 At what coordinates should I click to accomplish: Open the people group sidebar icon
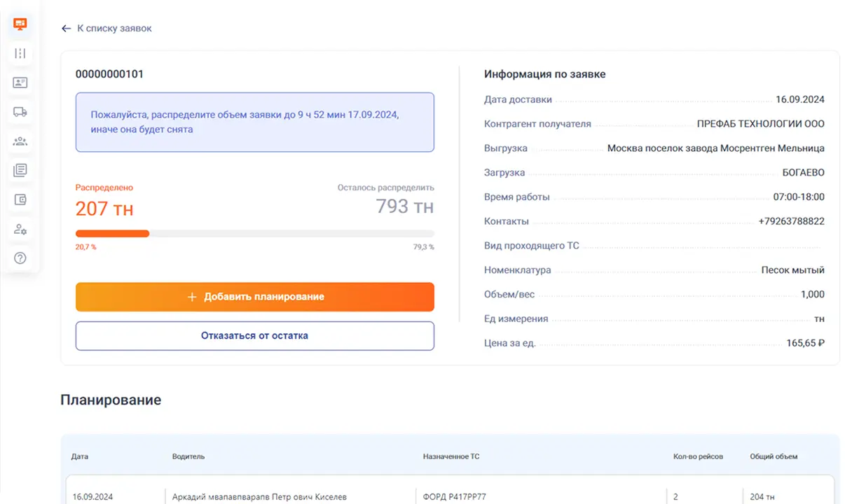coord(20,141)
